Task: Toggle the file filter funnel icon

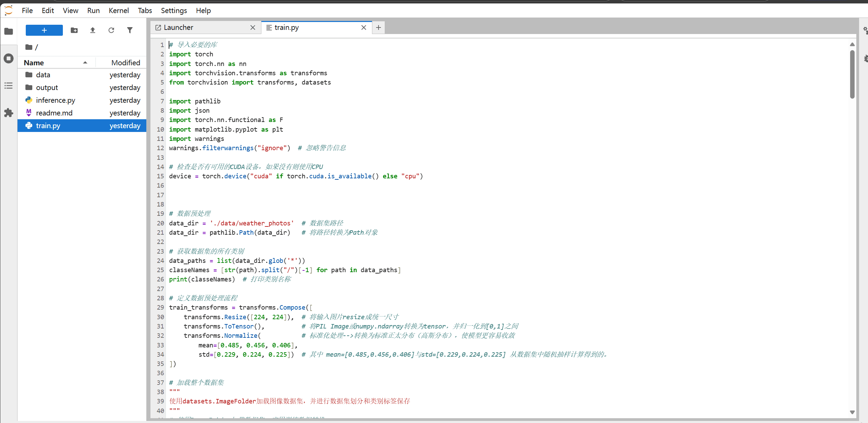Action: point(130,30)
